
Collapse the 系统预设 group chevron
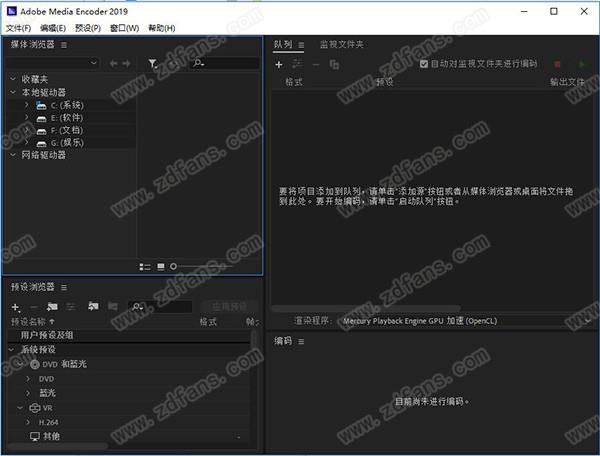[11, 350]
